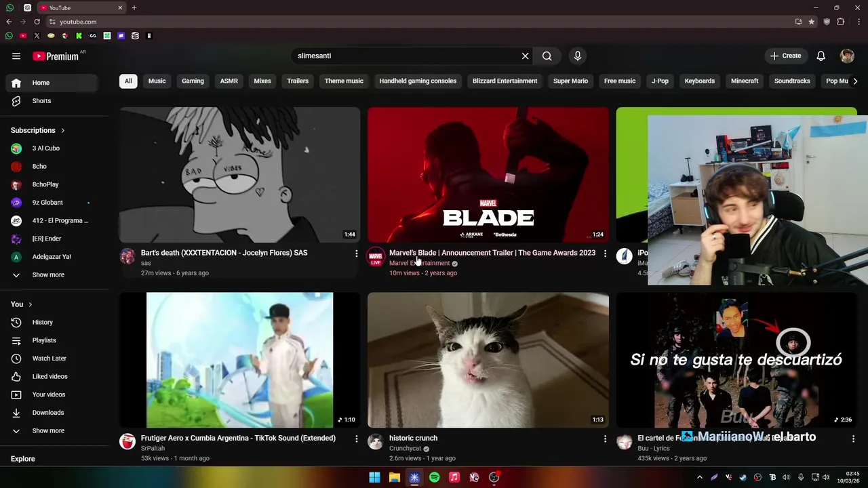Open History in the sidebar

point(52,323)
